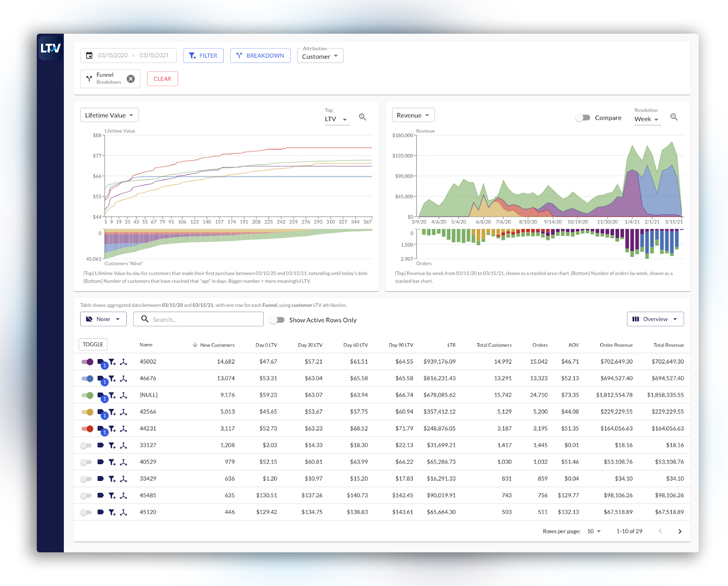This screenshot has width=728, height=586.
Task: Remove the Funnel Breakdown chip
Action: tap(131, 79)
